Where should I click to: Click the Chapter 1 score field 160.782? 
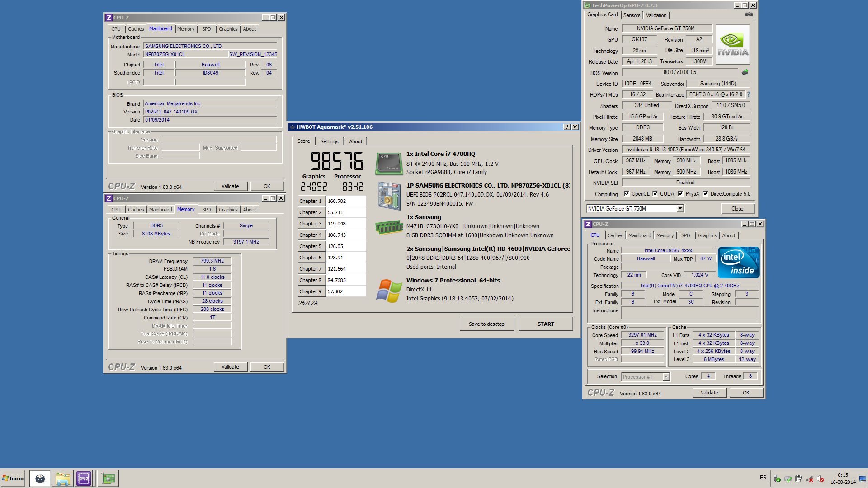pyautogui.click(x=345, y=201)
